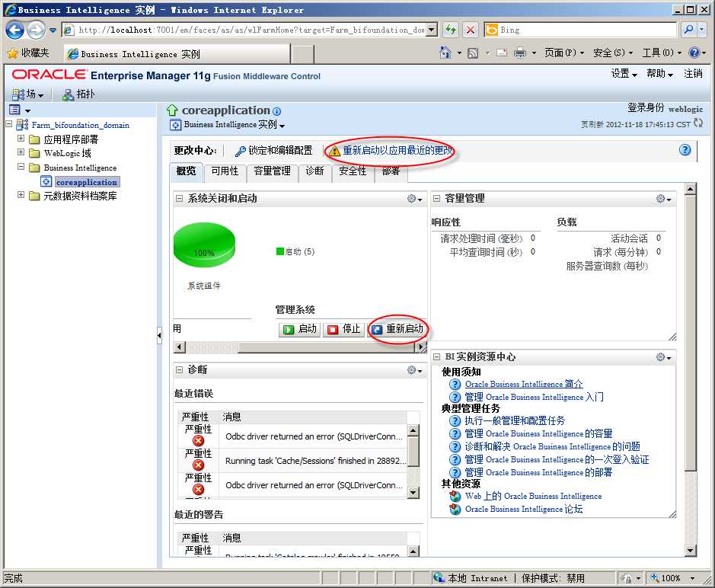Click the browser Back arrow button
The width and height of the screenshot is (715, 588).
14,30
